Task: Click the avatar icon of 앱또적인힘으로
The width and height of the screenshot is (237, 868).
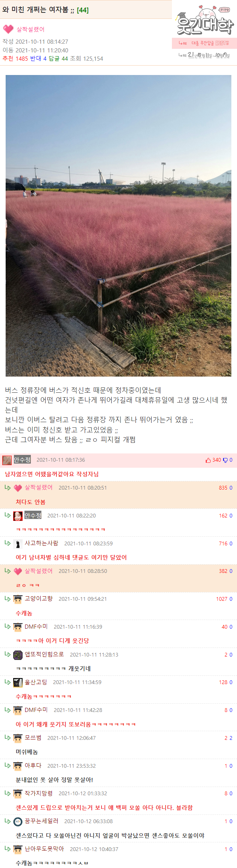Action: tap(18, 655)
